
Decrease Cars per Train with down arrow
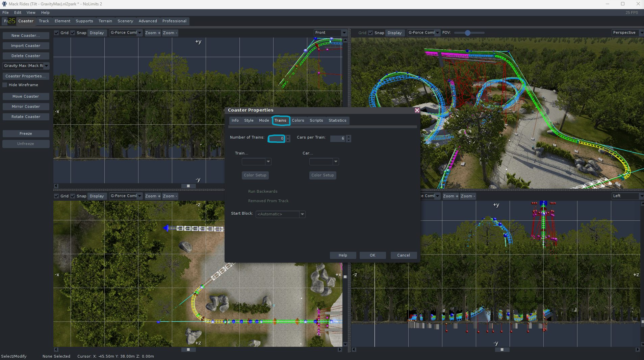[x=349, y=140]
